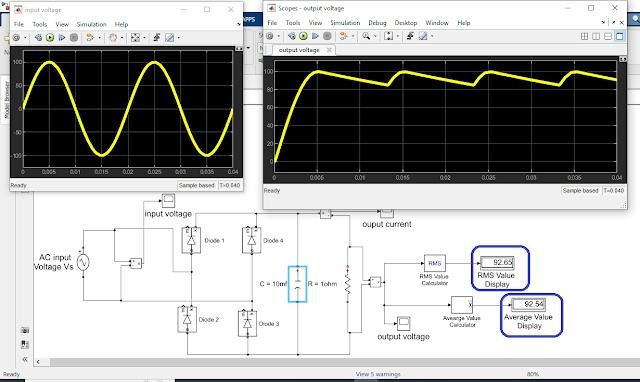This screenshot has width=640, height=382.
Task: Run simulation in output voltage scope
Action: pos(303,36)
